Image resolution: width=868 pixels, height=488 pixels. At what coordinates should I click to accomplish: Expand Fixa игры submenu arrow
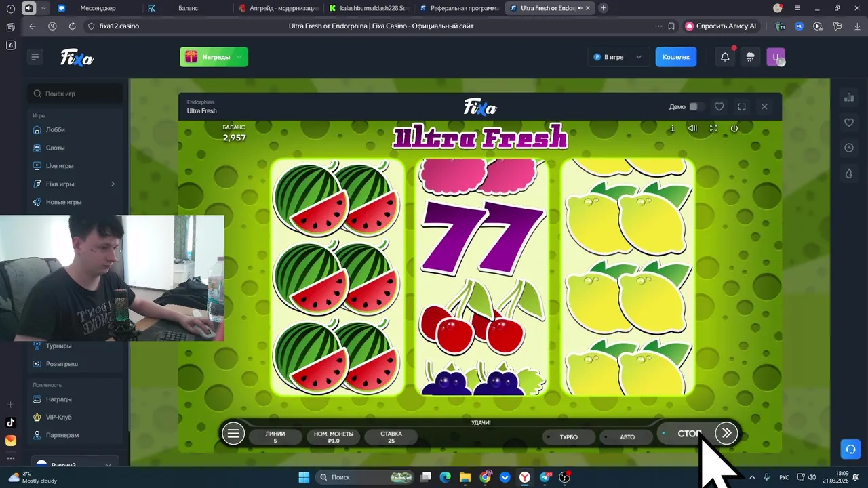[x=113, y=184]
